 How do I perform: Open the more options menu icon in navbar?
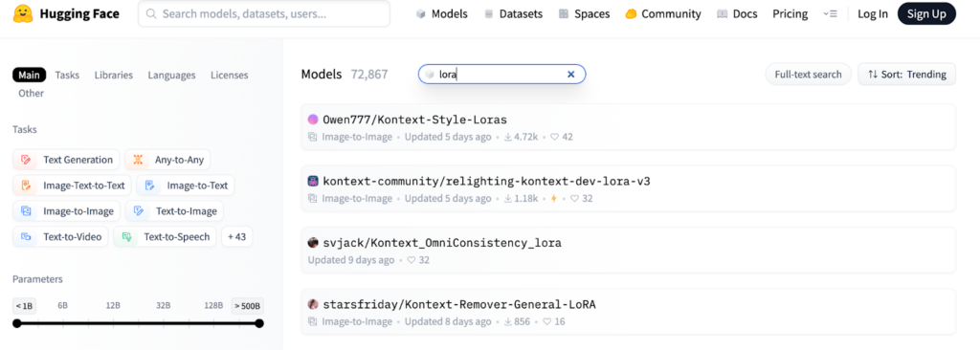click(x=830, y=13)
